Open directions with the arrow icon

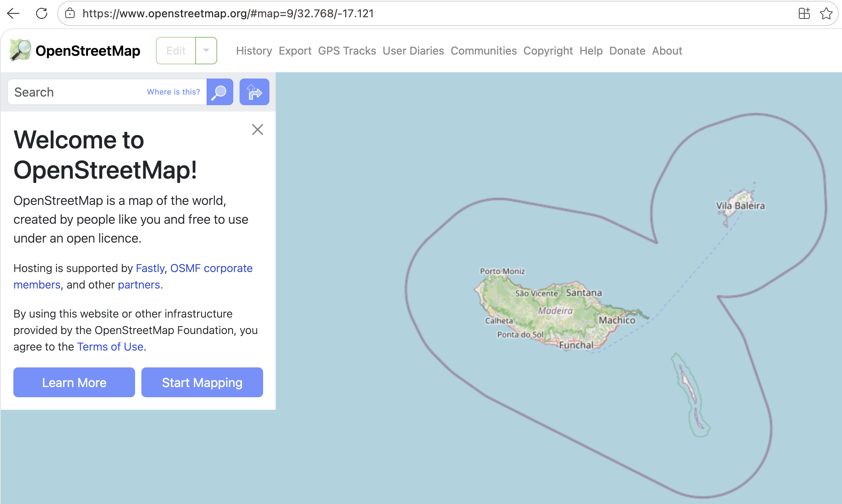pyautogui.click(x=254, y=92)
